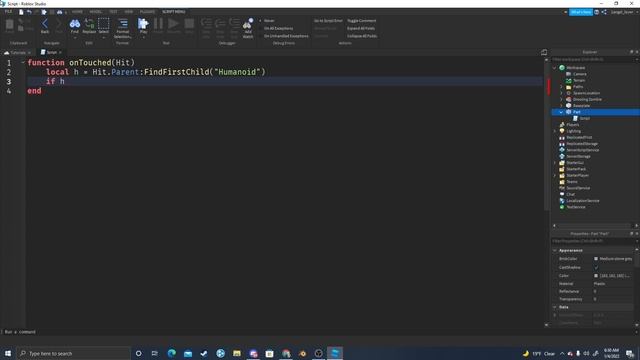The width and height of the screenshot is (640, 360).
Task: Select the Script document tab
Action: click(x=51, y=52)
